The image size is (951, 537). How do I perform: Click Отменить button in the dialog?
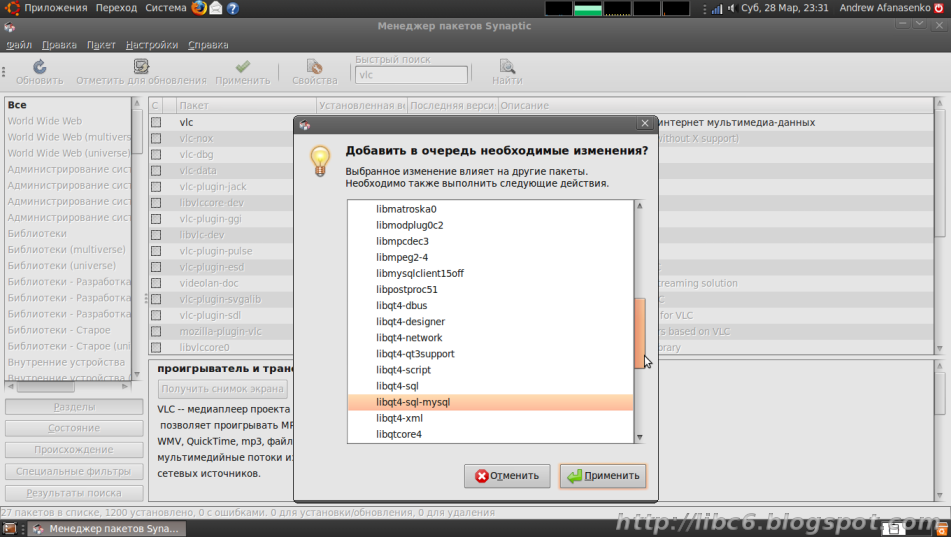[x=507, y=476]
